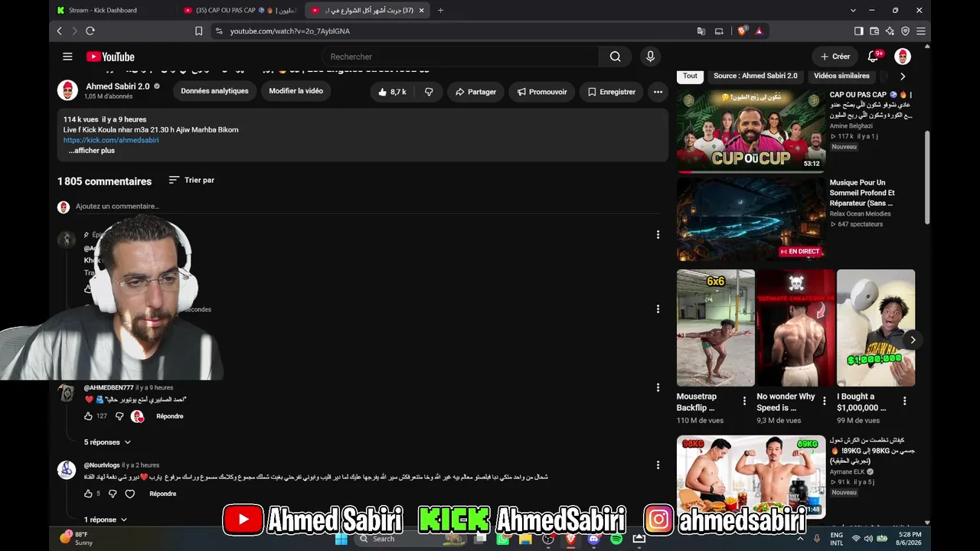Dislike the video
Screen dimensions: 980x551
(x=429, y=92)
